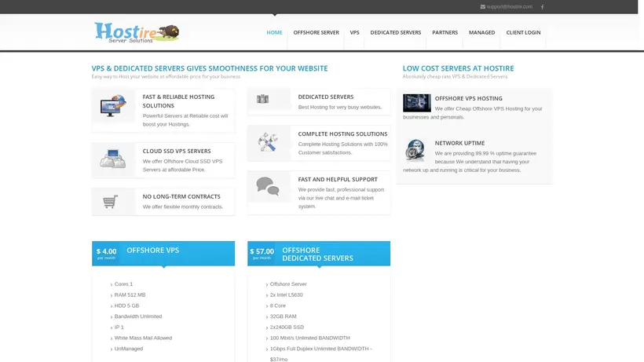Screen dimensions: 644x362
Task: Click the 'UnManaged' list item
Action: click(x=129, y=349)
